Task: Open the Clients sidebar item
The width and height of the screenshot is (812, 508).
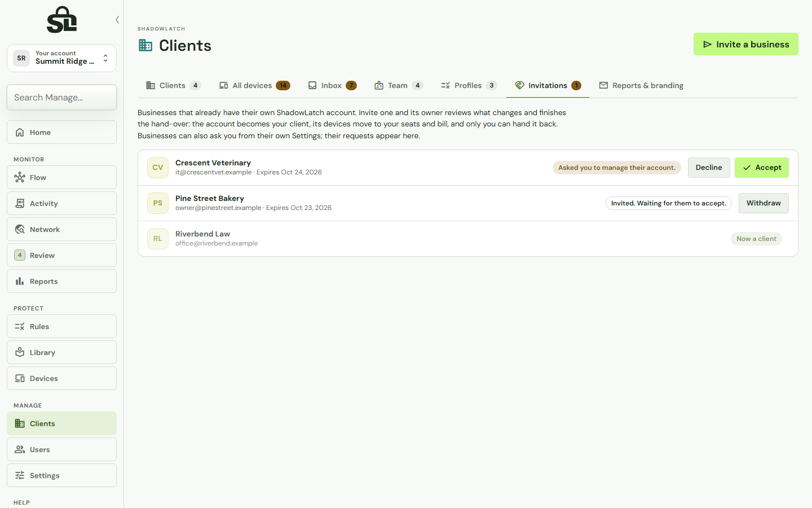Action: click(x=62, y=423)
